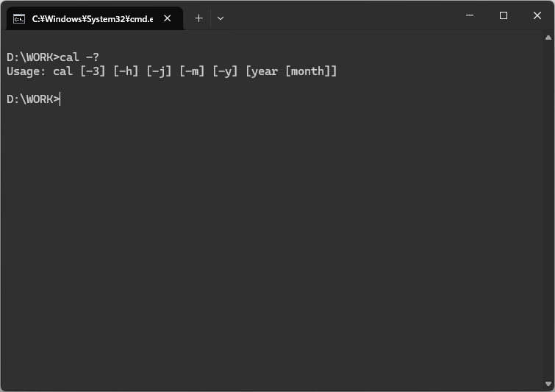Click the scrollbar up arrow
This screenshot has height=392, width=555.
[x=548, y=38]
